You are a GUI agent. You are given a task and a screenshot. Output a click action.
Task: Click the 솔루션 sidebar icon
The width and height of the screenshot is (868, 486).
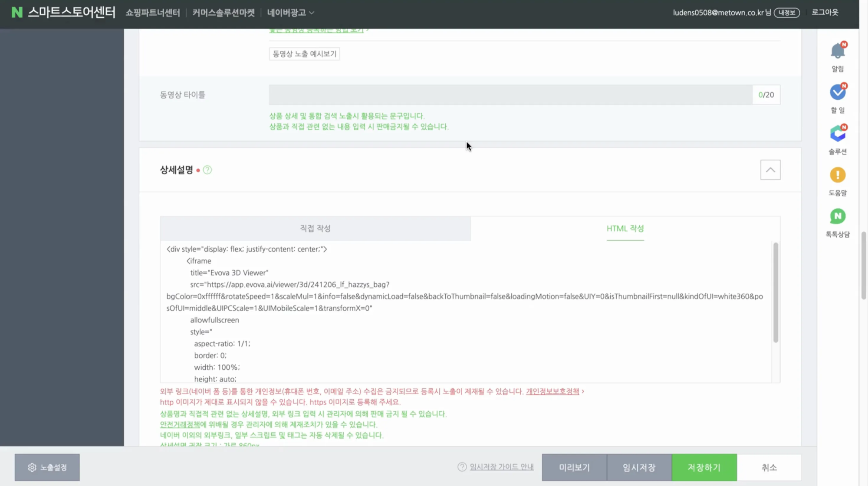click(x=837, y=134)
